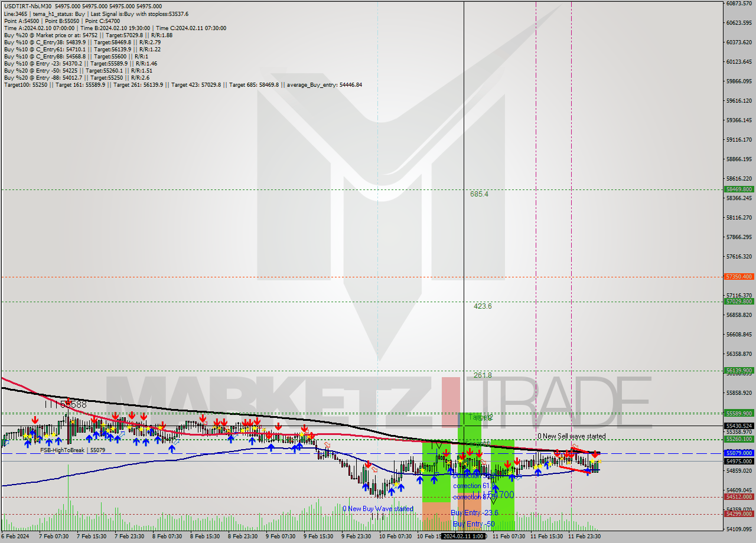The height and width of the screenshot is (543, 756).
Task: Click the 'Buy %20 @ Market price' line
Action: [x=88, y=35]
